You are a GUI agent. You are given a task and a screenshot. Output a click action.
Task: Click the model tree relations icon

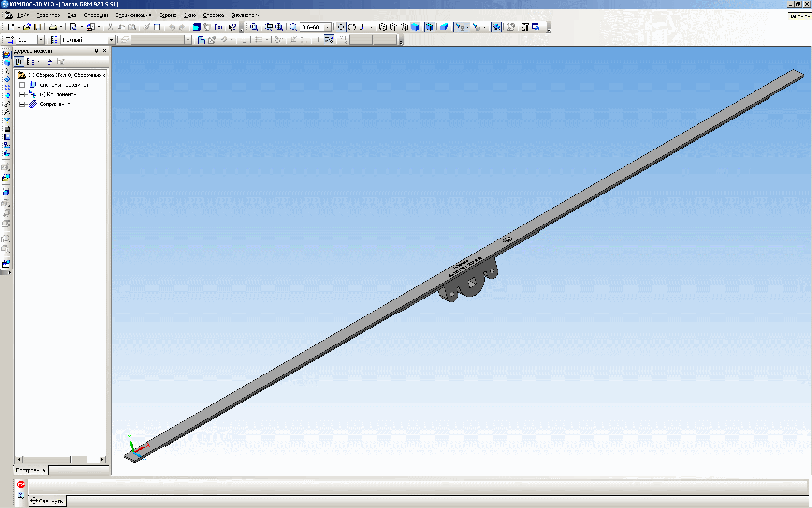click(50, 61)
